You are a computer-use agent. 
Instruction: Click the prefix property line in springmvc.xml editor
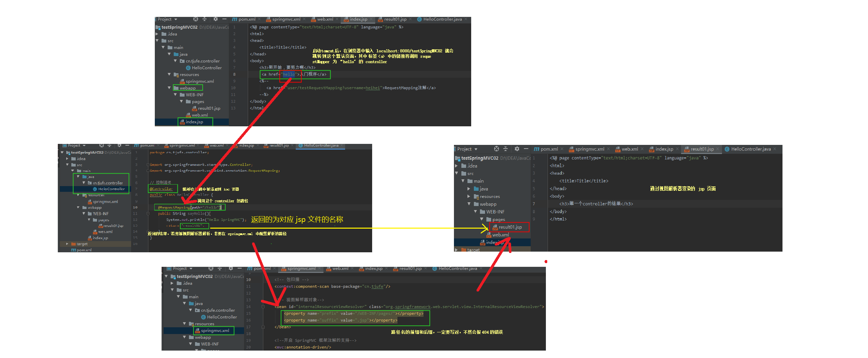tap(354, 313)
